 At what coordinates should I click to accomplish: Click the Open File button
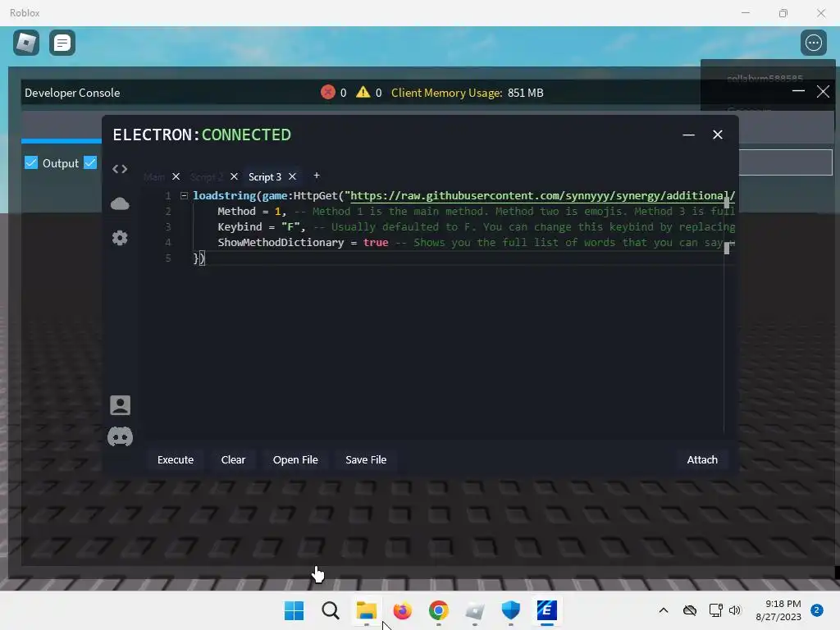point(295,459)
